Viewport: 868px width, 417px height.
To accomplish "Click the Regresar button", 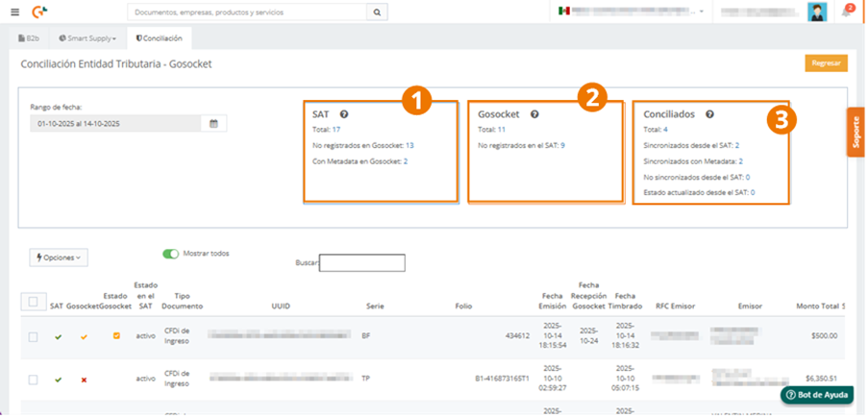I will click(x=826, y=63).
